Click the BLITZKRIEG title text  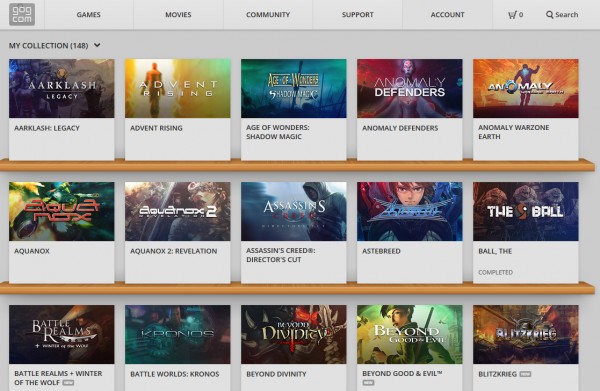click(497, 374)
